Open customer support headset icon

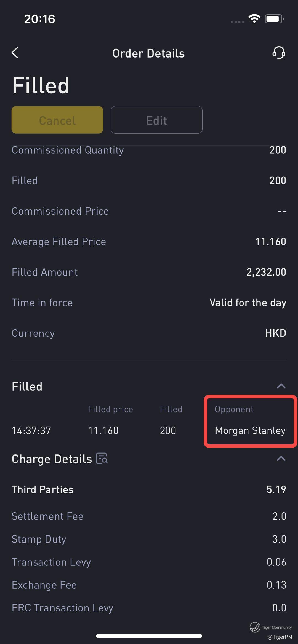279,53
